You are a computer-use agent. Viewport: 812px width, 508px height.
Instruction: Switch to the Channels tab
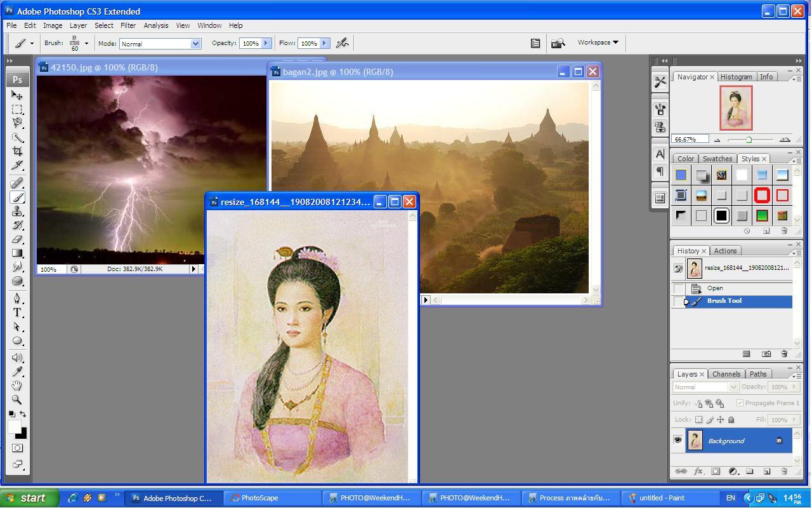[726, 374]
